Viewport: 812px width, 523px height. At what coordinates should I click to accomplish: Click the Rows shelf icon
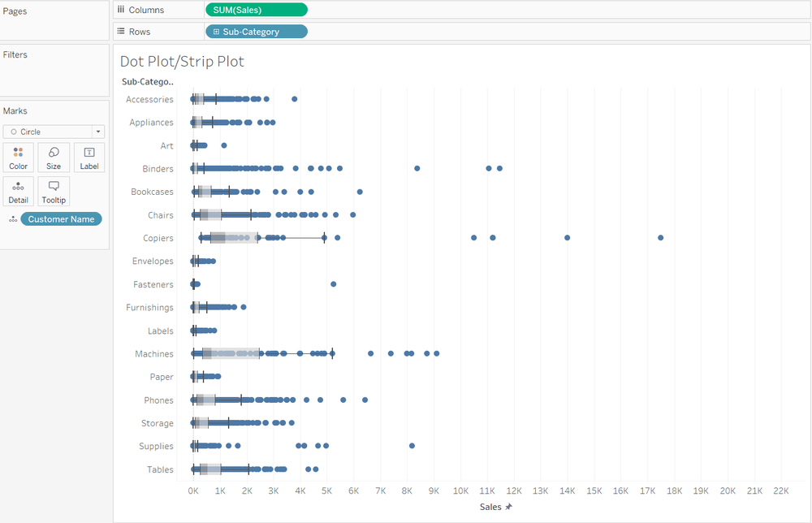pos(121,31)
